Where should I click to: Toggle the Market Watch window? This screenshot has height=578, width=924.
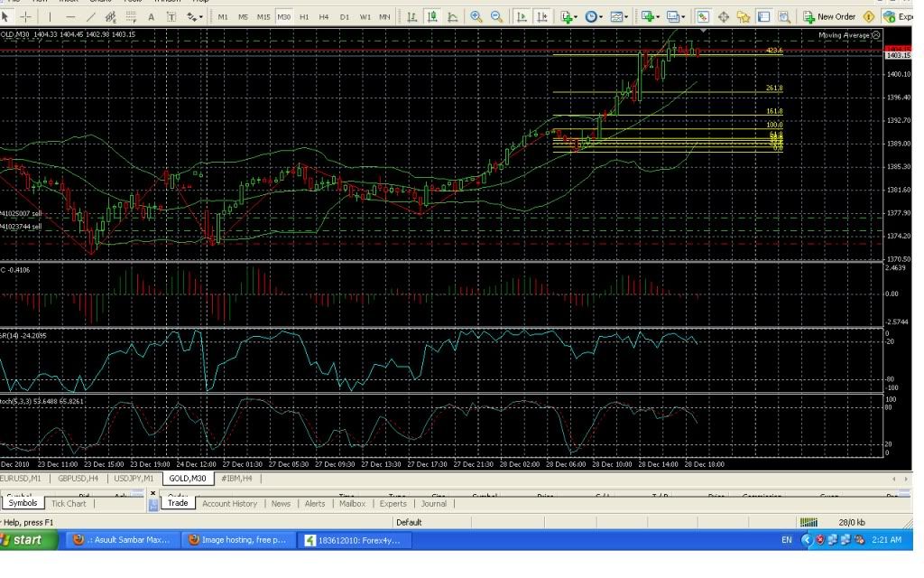point(702,16)
